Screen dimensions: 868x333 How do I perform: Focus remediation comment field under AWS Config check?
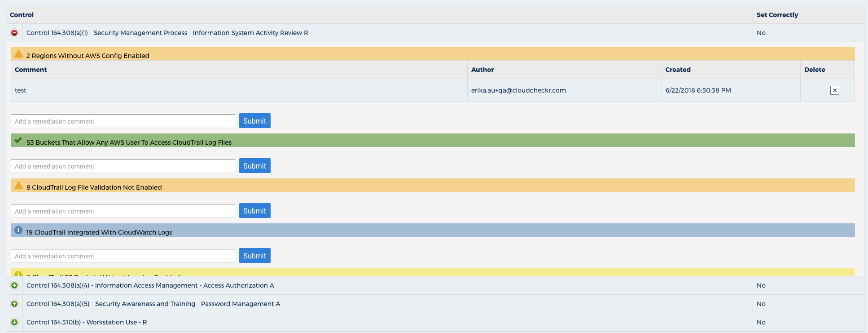pyautogui.click(x=123, y=121)
